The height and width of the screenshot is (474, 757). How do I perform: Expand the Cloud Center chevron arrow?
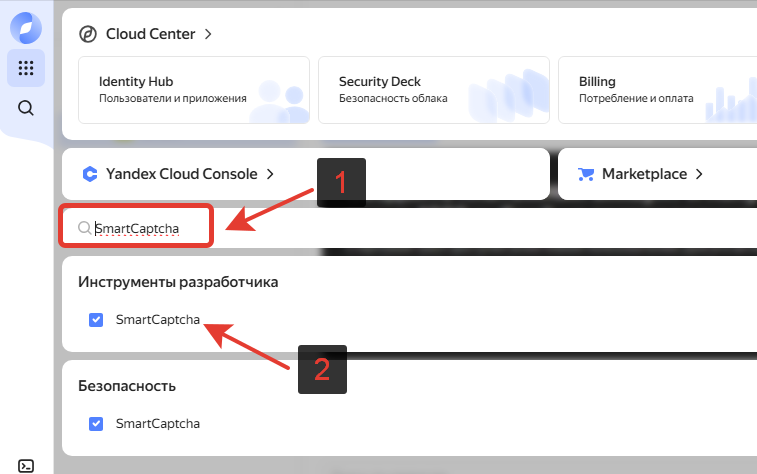pos(208,34)
